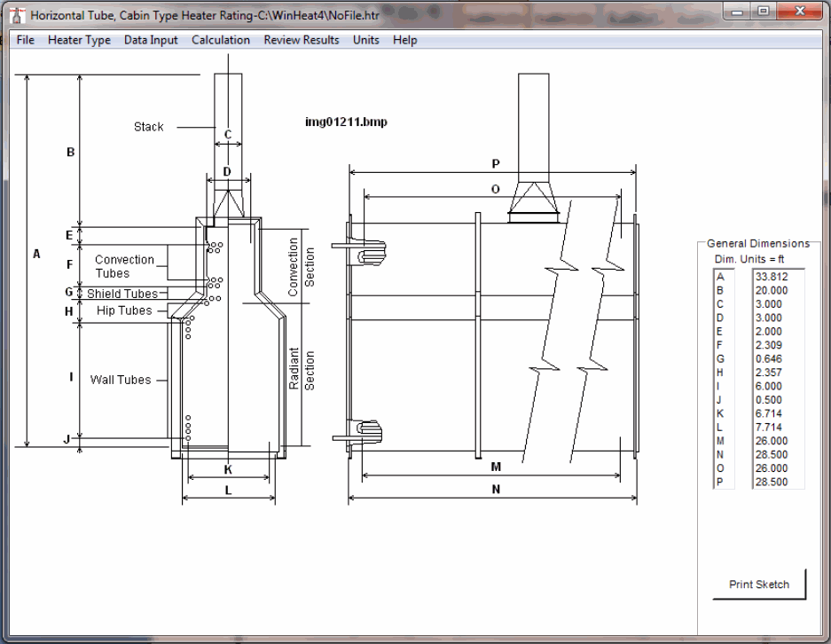Open the Help menu
The width and height of the screenshot is (831, 644).
(x=405, y=40)
